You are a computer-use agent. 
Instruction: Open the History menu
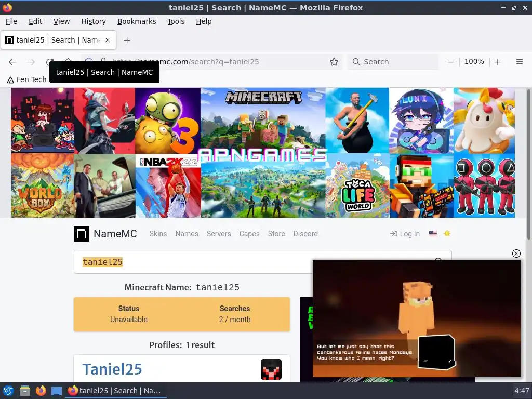[x=94, y=21]
